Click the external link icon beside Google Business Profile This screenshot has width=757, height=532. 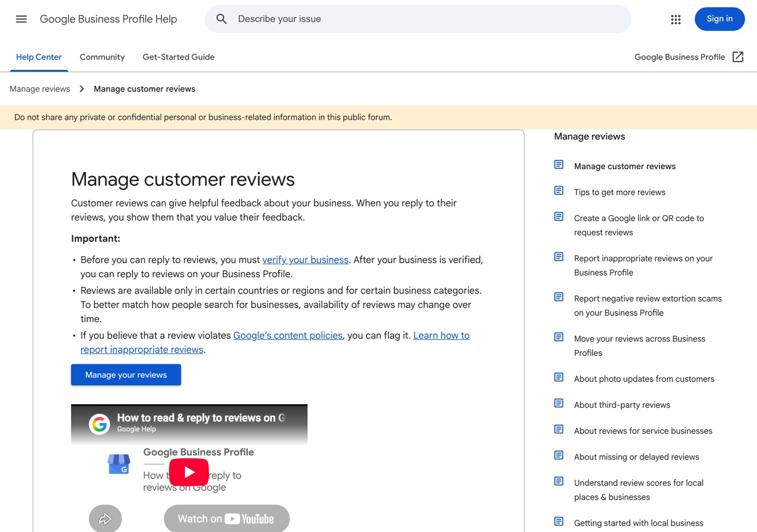[x=738, y=57]
